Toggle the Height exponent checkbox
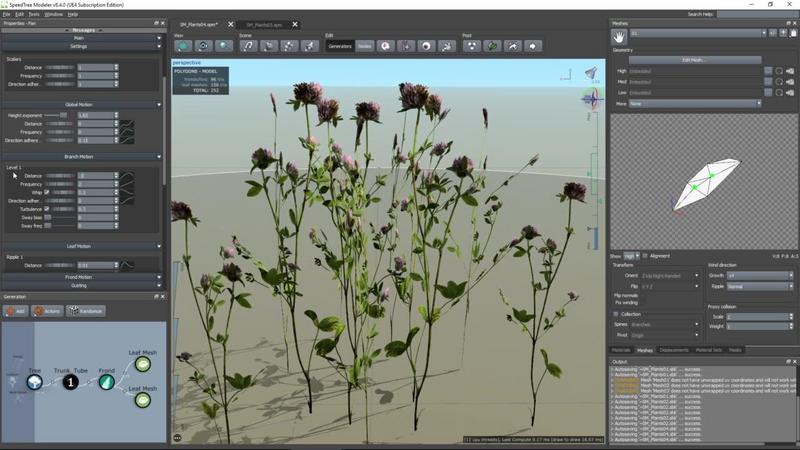This screenshot has height=450, width=800. (63, 115)
